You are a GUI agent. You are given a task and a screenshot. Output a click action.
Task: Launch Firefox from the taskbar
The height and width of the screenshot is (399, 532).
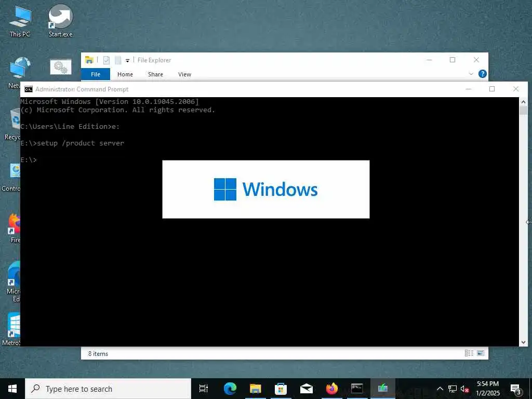[x=332, y=389]
